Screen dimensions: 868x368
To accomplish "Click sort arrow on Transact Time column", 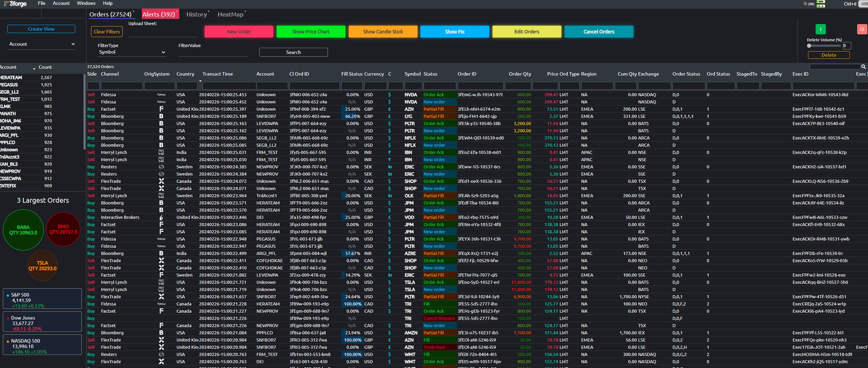I will tap(200, 81).
